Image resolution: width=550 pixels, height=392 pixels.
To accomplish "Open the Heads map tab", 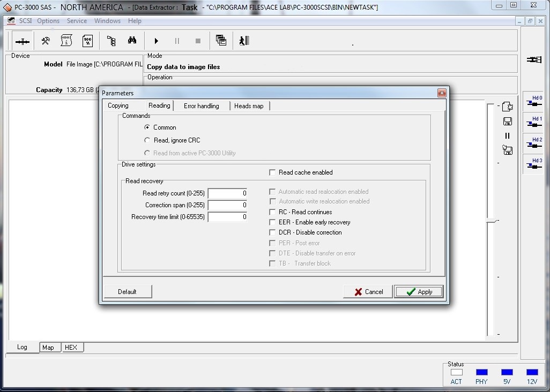I will (249, 106).
